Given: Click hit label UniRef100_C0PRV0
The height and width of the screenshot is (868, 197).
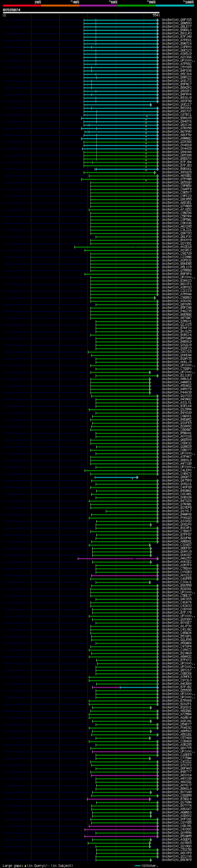Looking at the screenshot, I should tap(177, 47).
